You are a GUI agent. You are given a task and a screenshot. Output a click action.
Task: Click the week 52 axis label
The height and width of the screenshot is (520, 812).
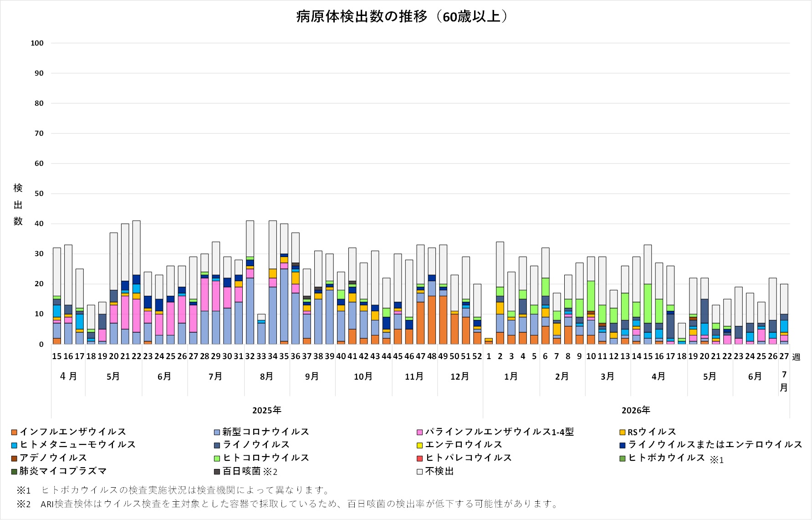point(477,356)
